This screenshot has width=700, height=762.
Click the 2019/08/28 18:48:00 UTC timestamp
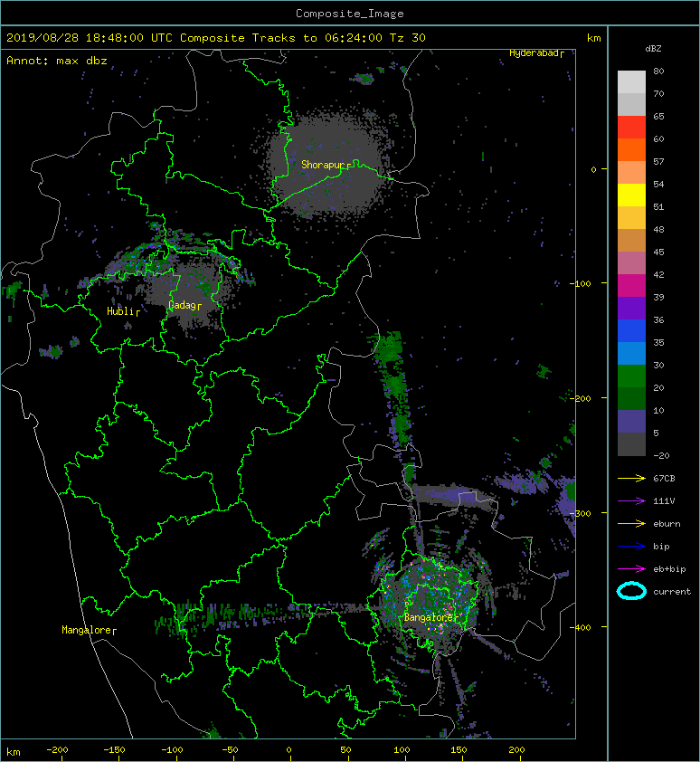pyautogui.click(x=90, y=38)
